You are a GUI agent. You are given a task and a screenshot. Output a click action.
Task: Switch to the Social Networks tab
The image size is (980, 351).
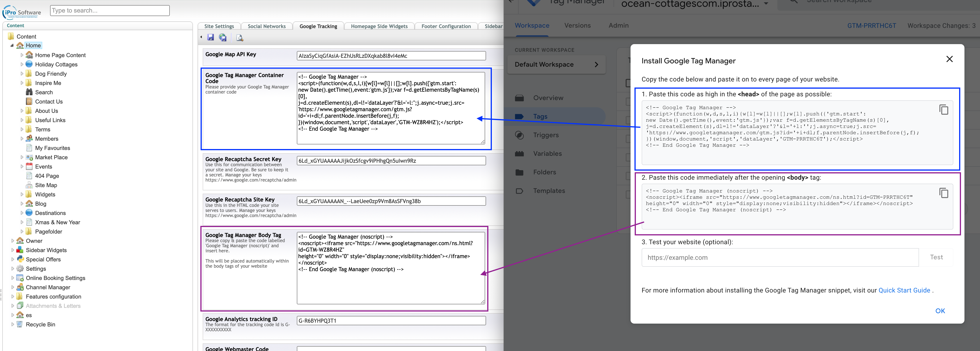pos(266,26)
